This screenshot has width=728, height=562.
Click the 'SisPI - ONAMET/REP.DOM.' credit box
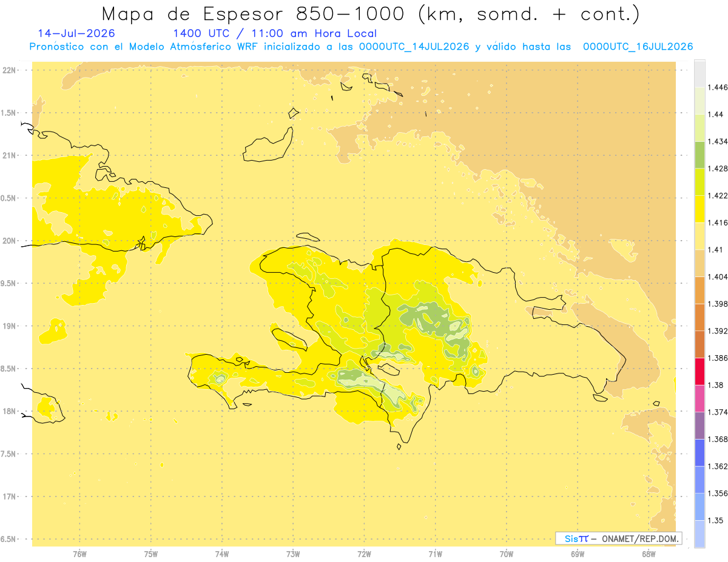click(x=619, y=538)
